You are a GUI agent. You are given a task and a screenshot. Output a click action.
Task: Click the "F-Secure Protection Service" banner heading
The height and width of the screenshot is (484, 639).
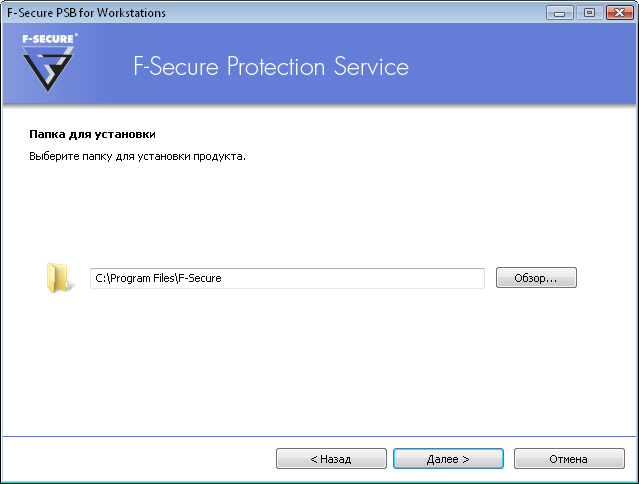(x=271, y=67)
